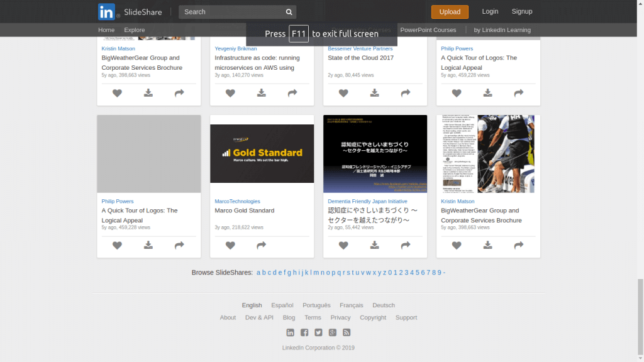Like the Marco Gold Standard slideshow

point(230,246)
